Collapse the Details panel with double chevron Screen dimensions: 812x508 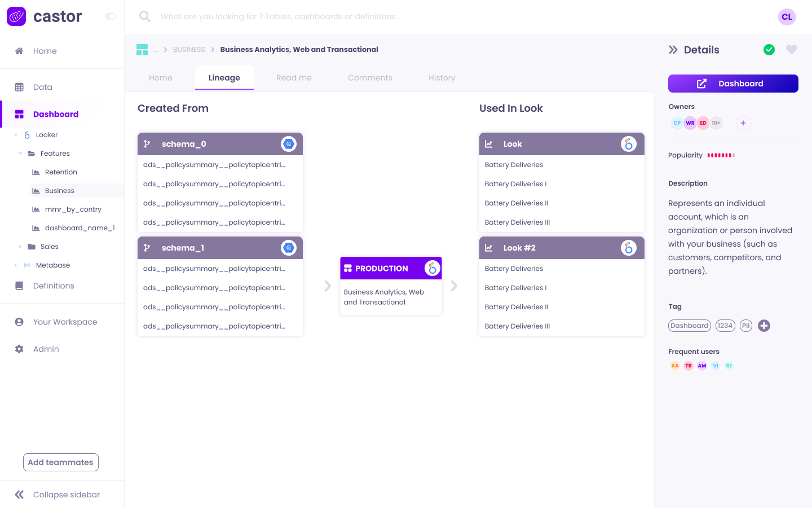[x=673, y=50]
